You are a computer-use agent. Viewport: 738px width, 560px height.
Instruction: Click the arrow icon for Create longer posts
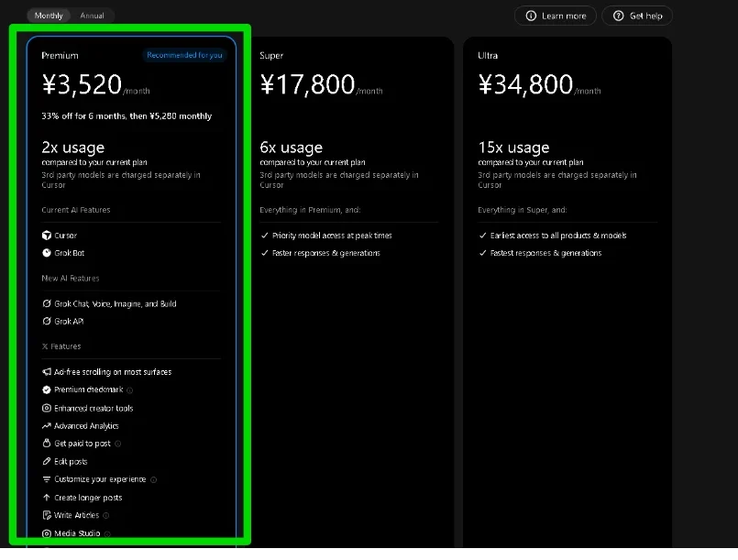coord(47,498)
